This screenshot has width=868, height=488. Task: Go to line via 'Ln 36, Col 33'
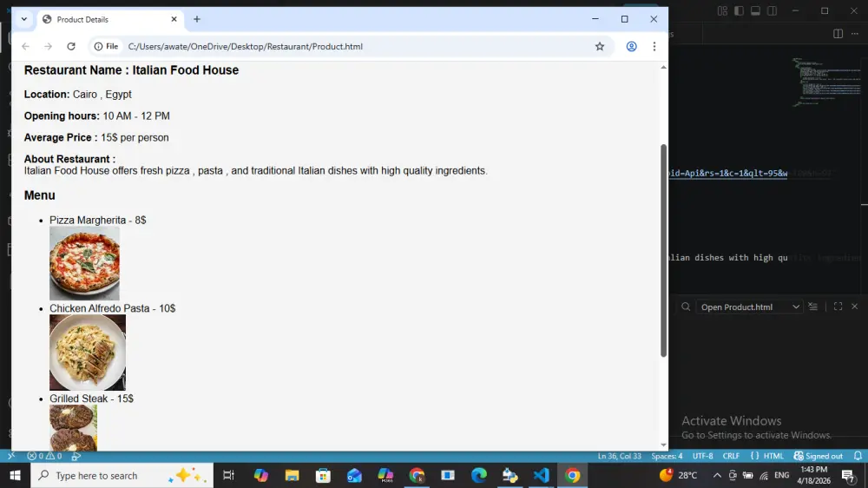coord(619,457)
